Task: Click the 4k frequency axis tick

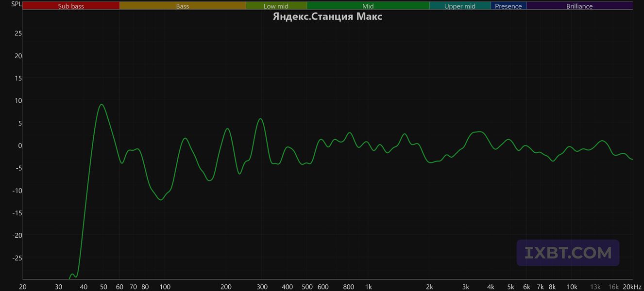Action: click(491, 287)
